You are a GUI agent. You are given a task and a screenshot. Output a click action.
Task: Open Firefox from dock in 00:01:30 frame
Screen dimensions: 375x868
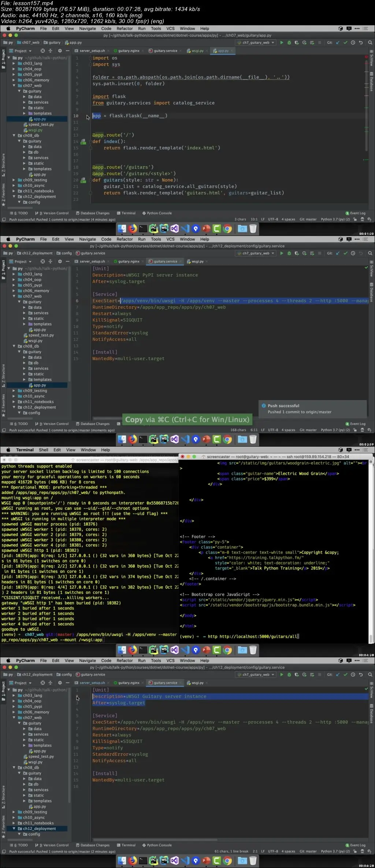pyautogui.click(x=133, y=229)
